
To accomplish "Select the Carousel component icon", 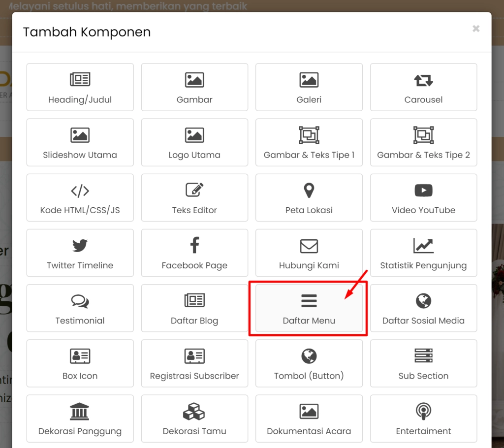I will point(423,80).
